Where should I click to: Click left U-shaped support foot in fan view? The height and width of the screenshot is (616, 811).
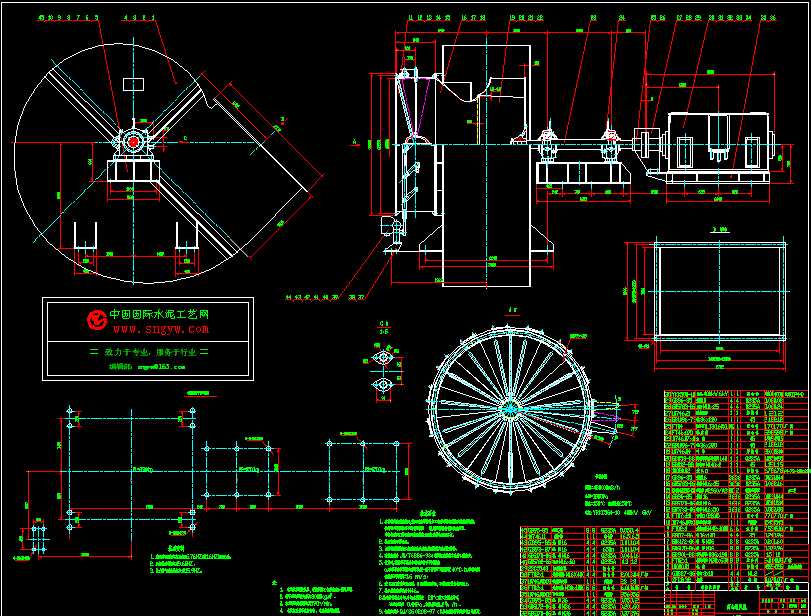coord(83,238)
